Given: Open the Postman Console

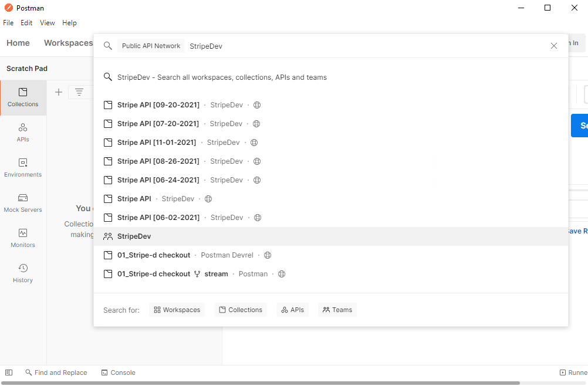Looking at the screenshot, I should pos(118,372).
